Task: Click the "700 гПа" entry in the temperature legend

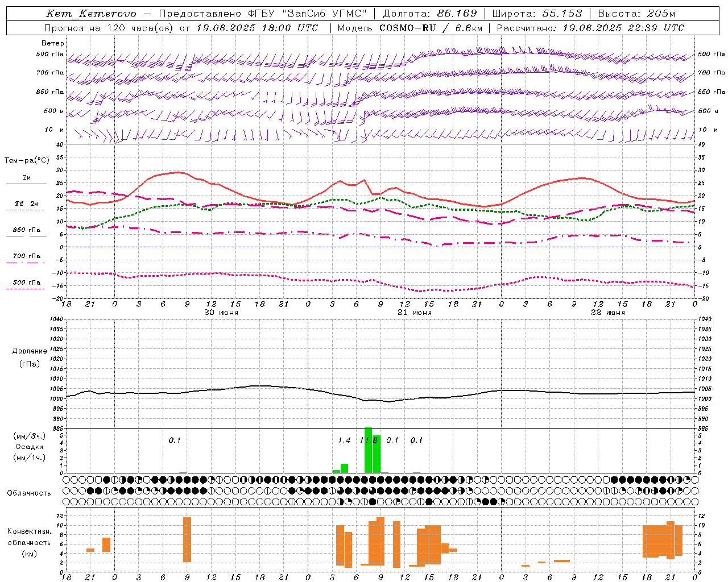Action: pos(27,256)
